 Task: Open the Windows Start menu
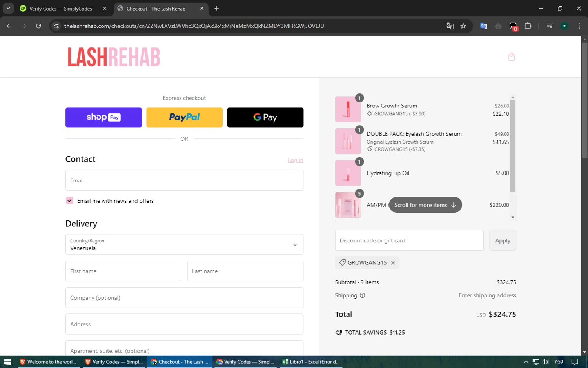7,362
